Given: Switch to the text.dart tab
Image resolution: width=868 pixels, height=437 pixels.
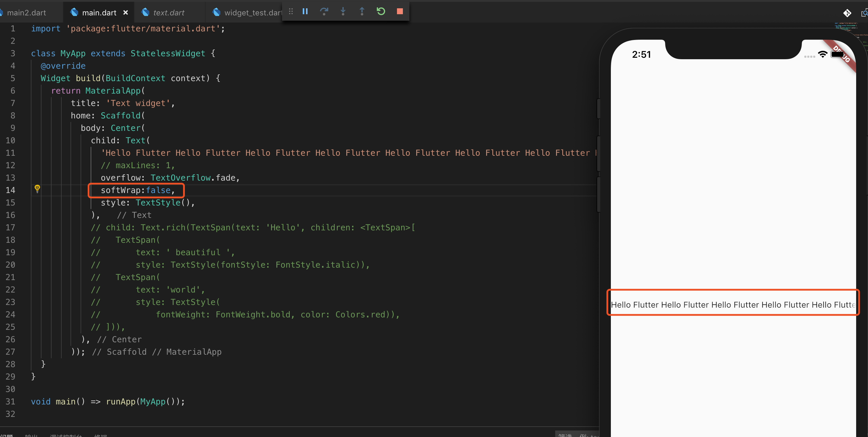Looking at the screenshot, I should 169,13.
